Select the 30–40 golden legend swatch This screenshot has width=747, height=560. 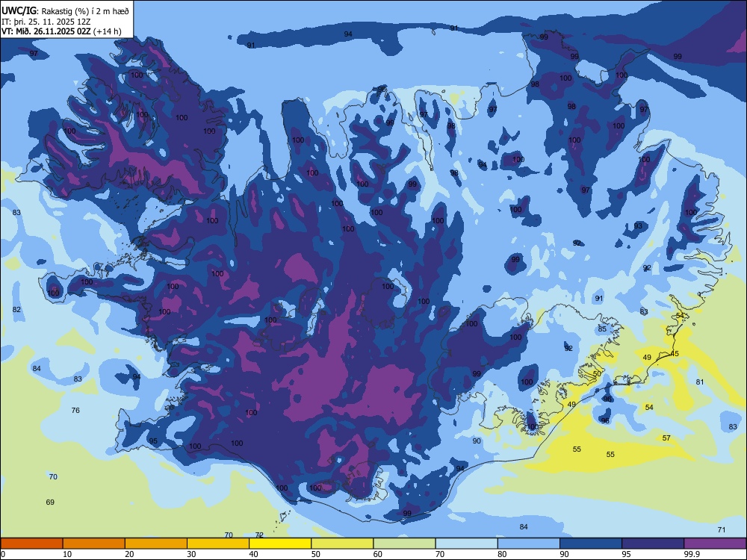(218, 544)
